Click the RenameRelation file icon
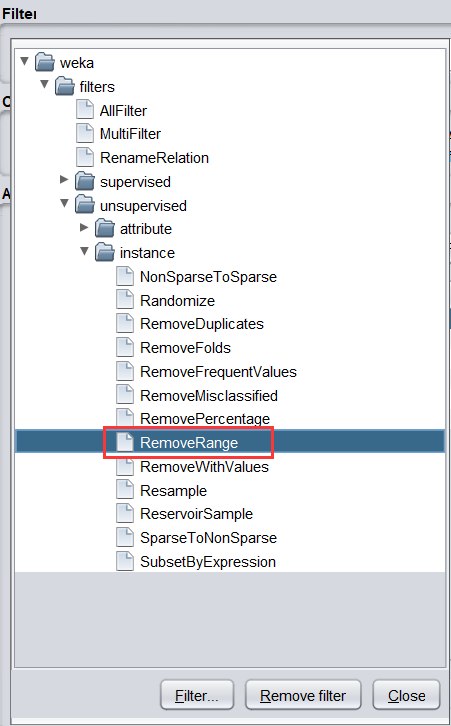This screenshot has width=451, height=726. pos(85,157)
